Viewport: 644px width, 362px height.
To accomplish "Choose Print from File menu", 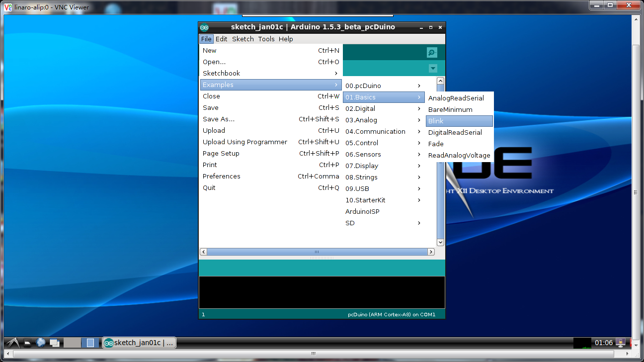I will click(271, 165).
